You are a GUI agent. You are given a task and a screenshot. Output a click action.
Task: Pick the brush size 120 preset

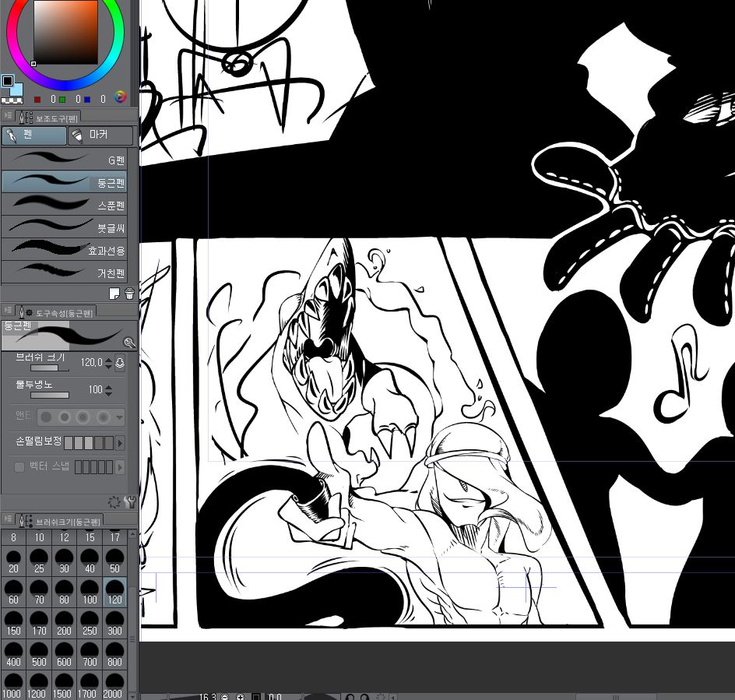[x=115, y=593]
